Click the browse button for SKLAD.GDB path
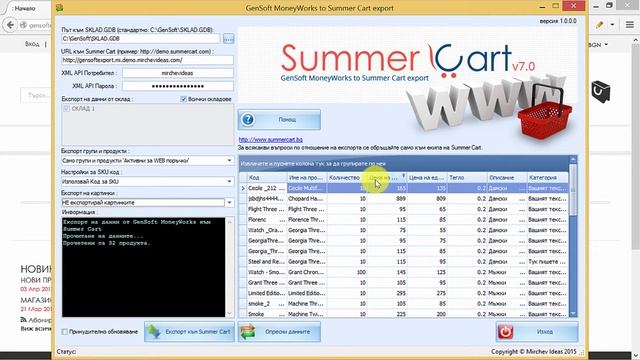The width and height of the screenshot is (640, 360). point(229,39)
